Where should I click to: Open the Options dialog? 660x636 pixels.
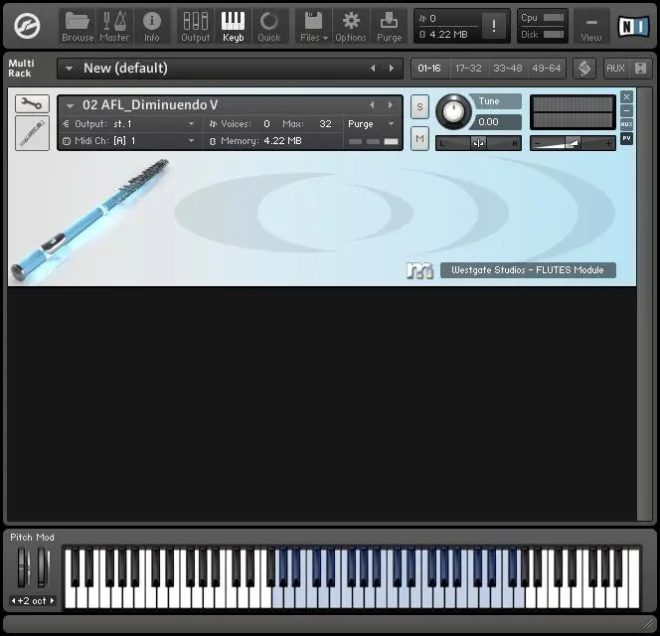pyautogui.click(x=351, y=27)
